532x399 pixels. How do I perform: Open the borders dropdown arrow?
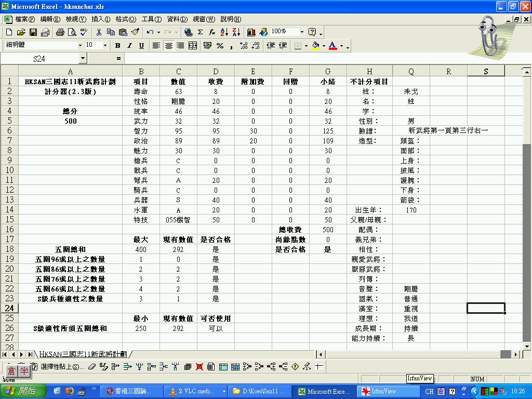point(307,46)
